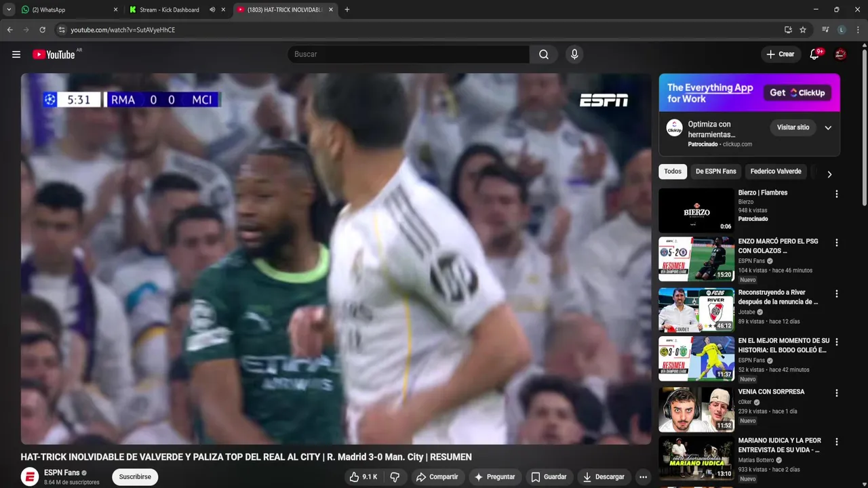
Task: Click the address bar URL
Action: tap(123, 30)
